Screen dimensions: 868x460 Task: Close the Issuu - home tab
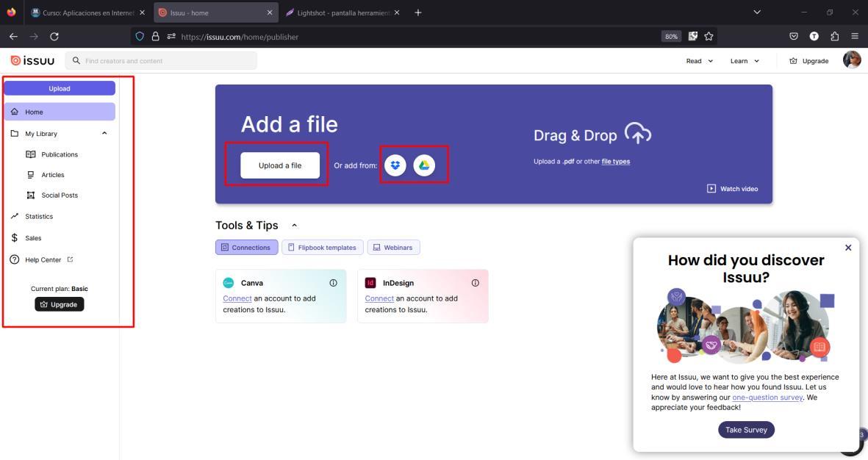(x=270, y=12)
